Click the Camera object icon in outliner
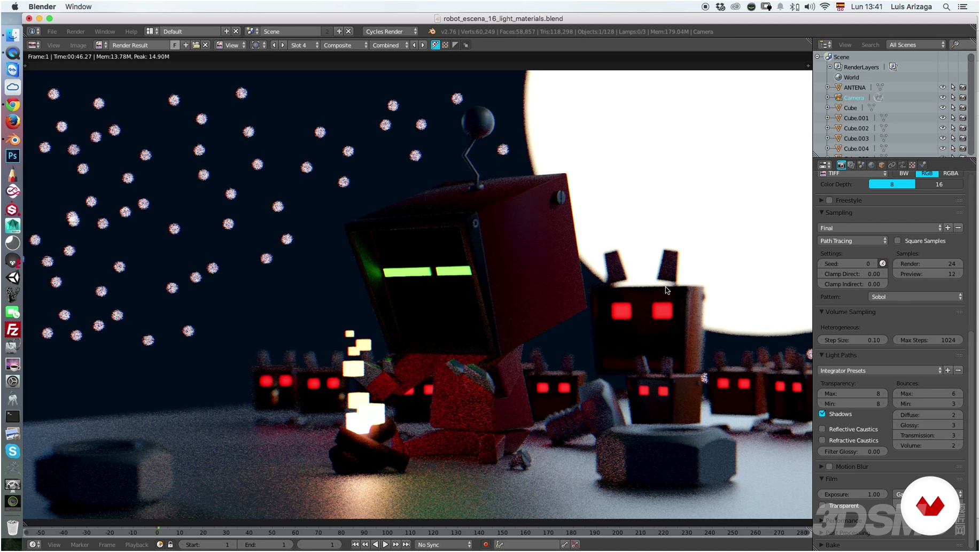 838,98
